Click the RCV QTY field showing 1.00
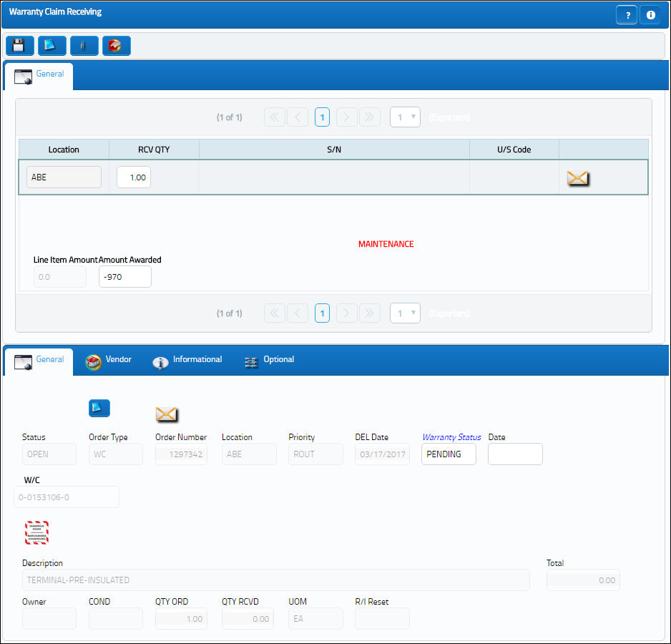Screen dimensions: 671x644 (x=134, y=177)
